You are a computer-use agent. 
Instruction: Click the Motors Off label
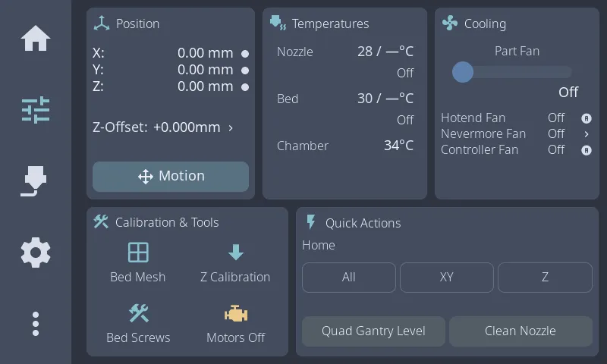(x=236, y=337)
